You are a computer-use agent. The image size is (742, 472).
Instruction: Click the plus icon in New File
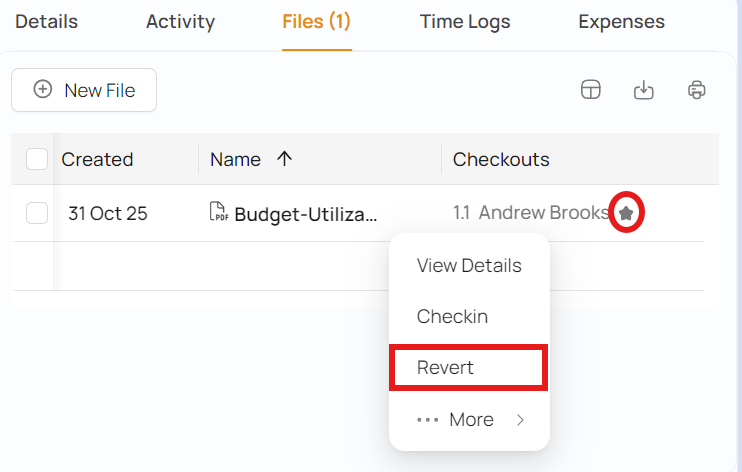tap(43, 90)
